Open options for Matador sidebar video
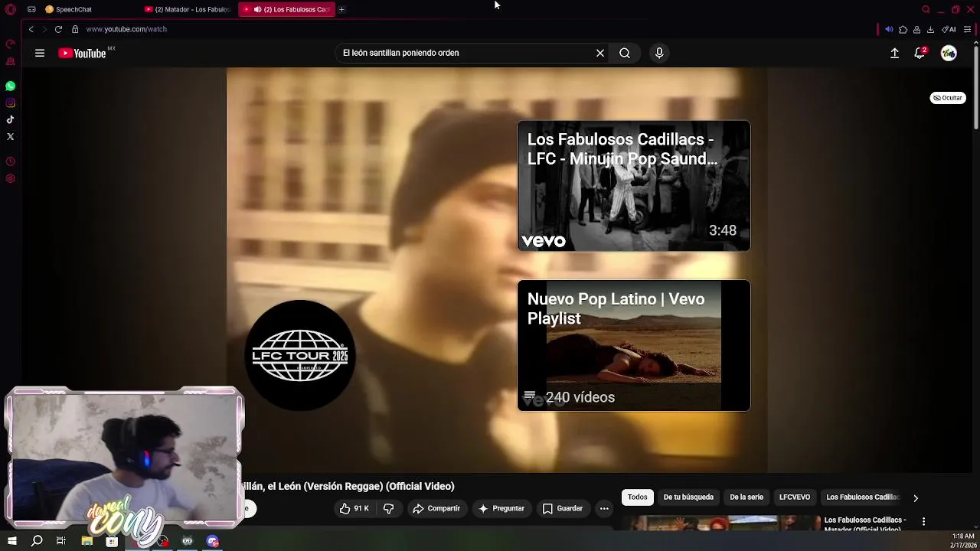980x551 pixels. pos(923,522)
